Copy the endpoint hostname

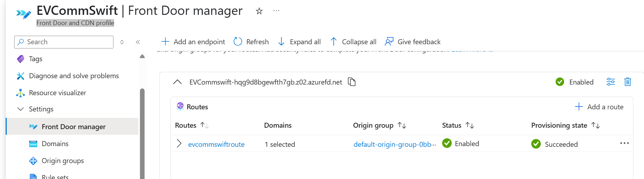(x=352, y=82)
